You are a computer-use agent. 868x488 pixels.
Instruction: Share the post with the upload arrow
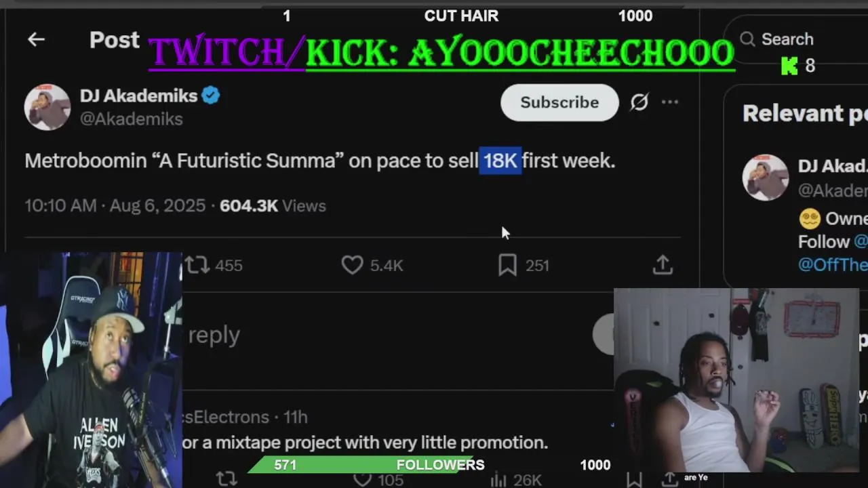[663, 265]
